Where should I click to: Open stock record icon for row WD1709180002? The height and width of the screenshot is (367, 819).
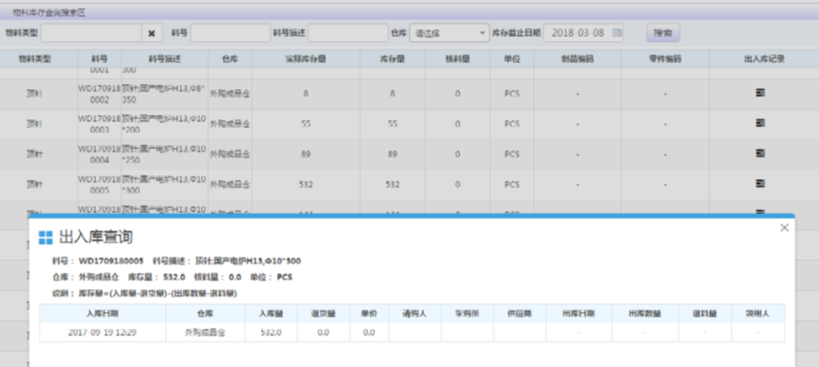point(760,93)
